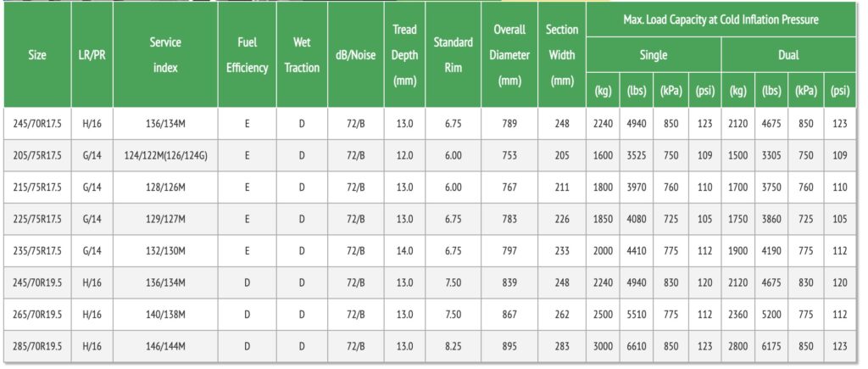Click the 124/122M(126/124G) service index cell
The width and height of the screenshot is (868, 369).
click(165, 156)
